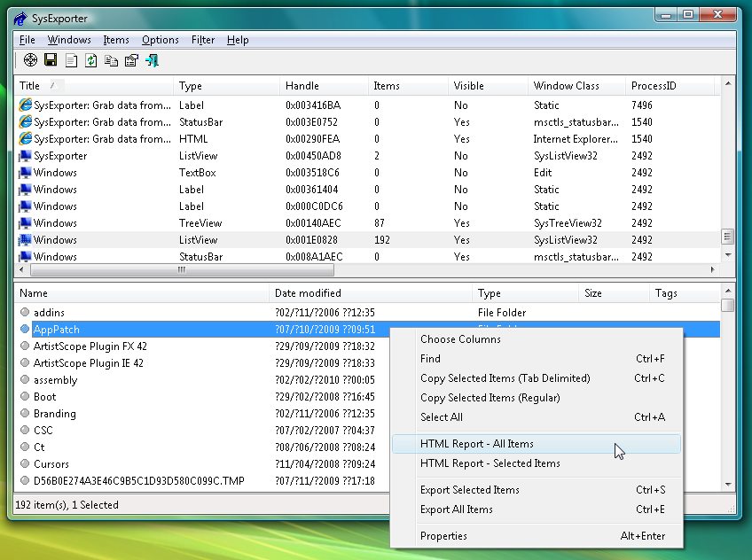This screenshot has height=560, width=752.
Task: Sort by the Tags column header
Action: (x=685, y=293)
